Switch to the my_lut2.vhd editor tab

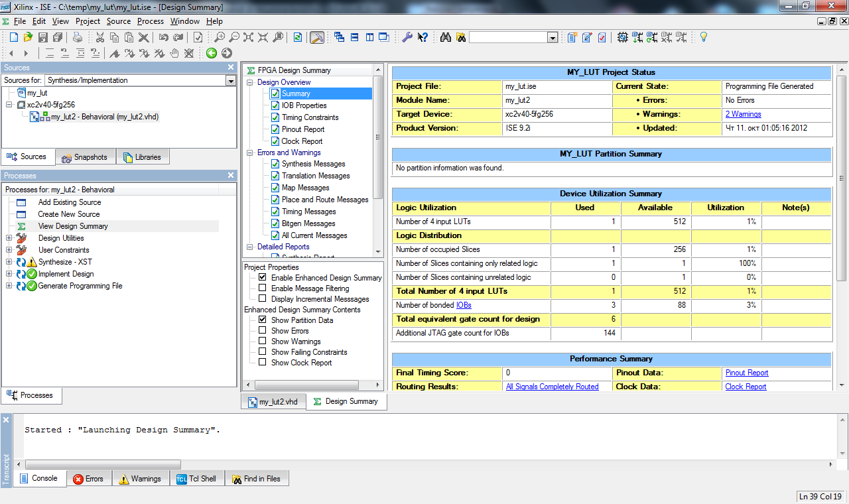tap(273, 402)
